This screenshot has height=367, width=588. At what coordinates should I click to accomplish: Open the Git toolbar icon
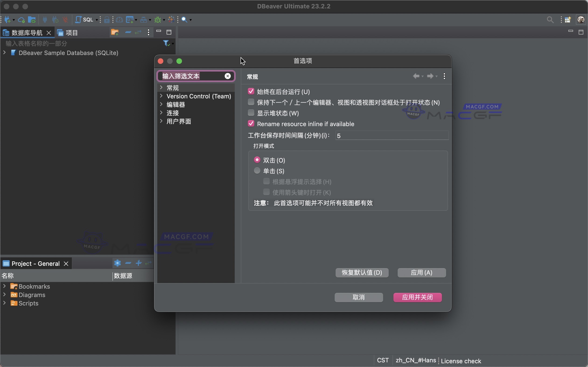pos(130,20)
